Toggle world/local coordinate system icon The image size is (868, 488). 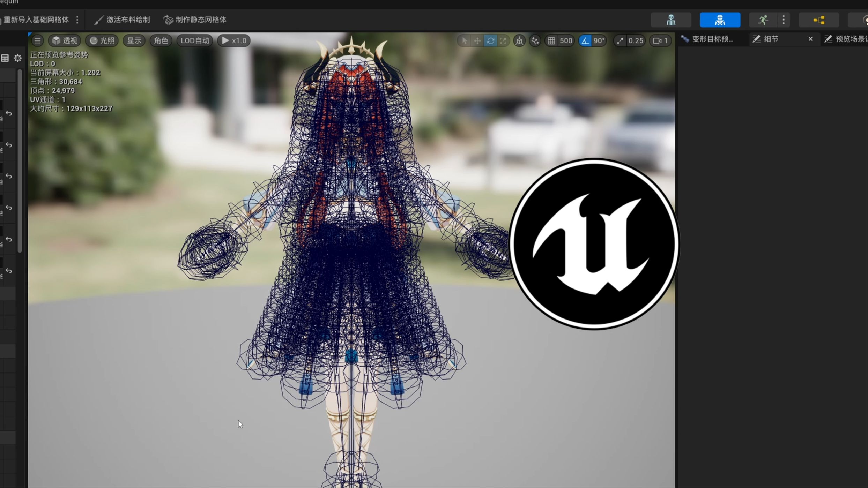[x=519, y=41]
